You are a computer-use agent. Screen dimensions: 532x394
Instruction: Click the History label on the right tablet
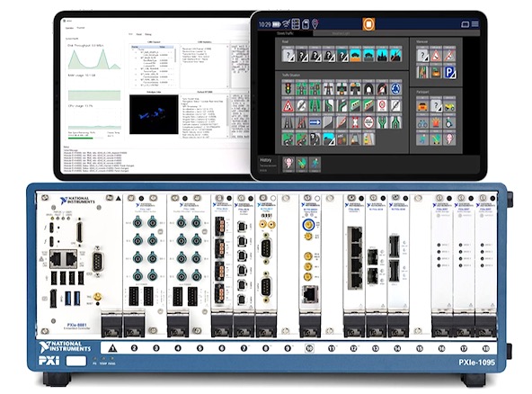[266, 159]
